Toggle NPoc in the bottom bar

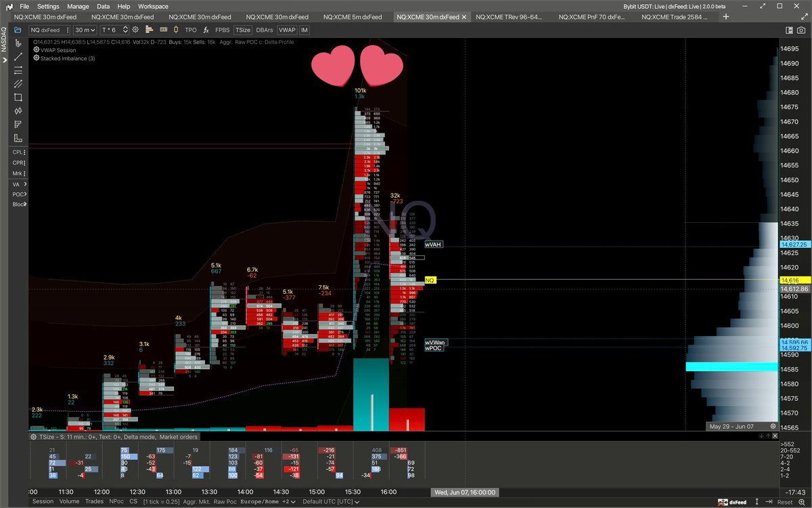[x=117, y=502]
